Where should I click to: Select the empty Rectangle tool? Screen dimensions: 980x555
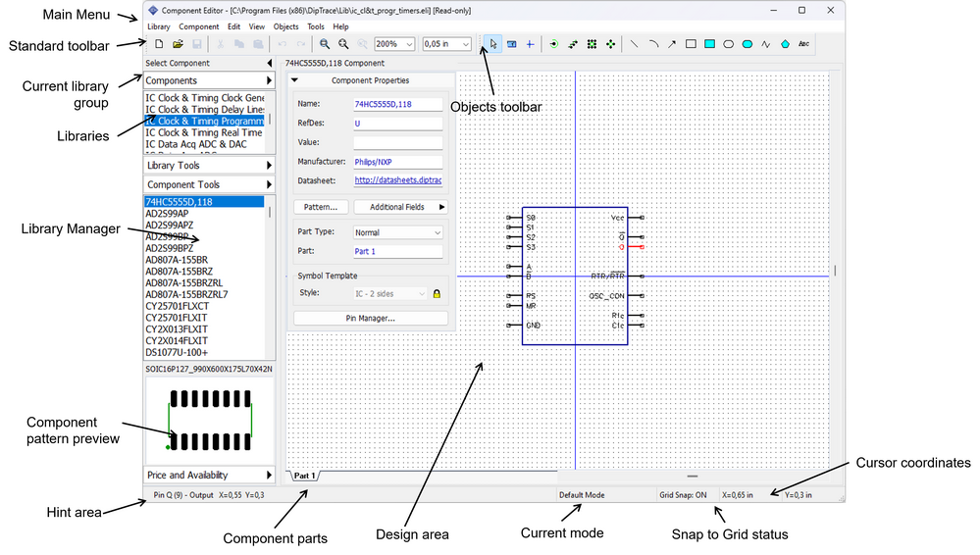tap(691, 44)
